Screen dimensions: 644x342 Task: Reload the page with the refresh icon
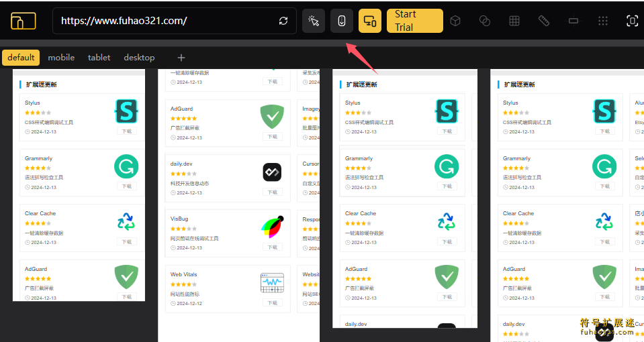click(x=283, y=21)
